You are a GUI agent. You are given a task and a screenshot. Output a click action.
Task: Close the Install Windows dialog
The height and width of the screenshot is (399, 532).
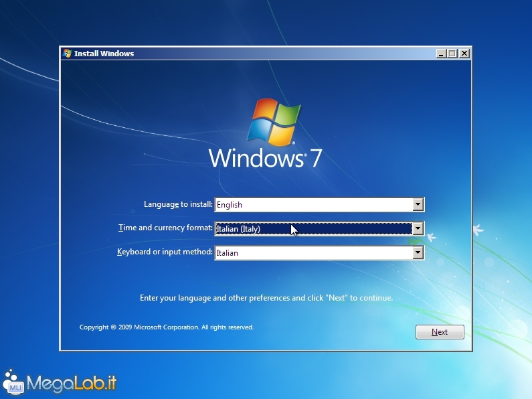point(464,54)
